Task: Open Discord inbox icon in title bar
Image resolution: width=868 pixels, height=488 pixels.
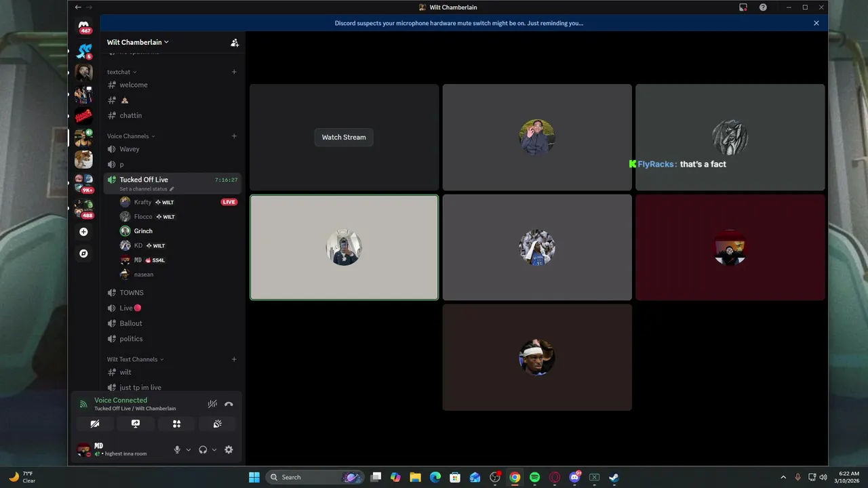Action: pyautogui.click(x=743, y=7)
